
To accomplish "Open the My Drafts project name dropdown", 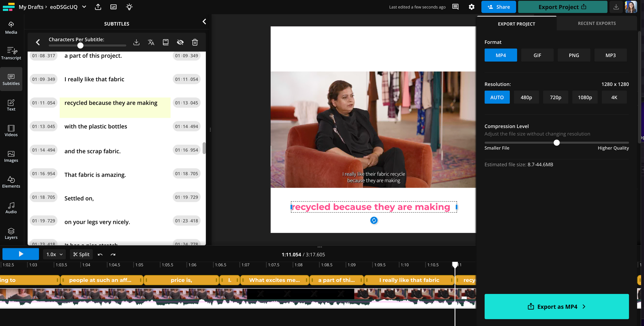I will point(83,7).
